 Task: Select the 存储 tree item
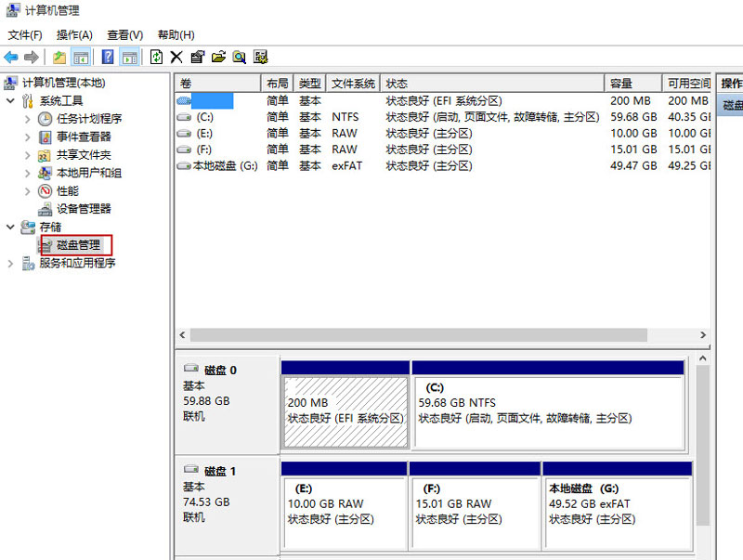50,227
